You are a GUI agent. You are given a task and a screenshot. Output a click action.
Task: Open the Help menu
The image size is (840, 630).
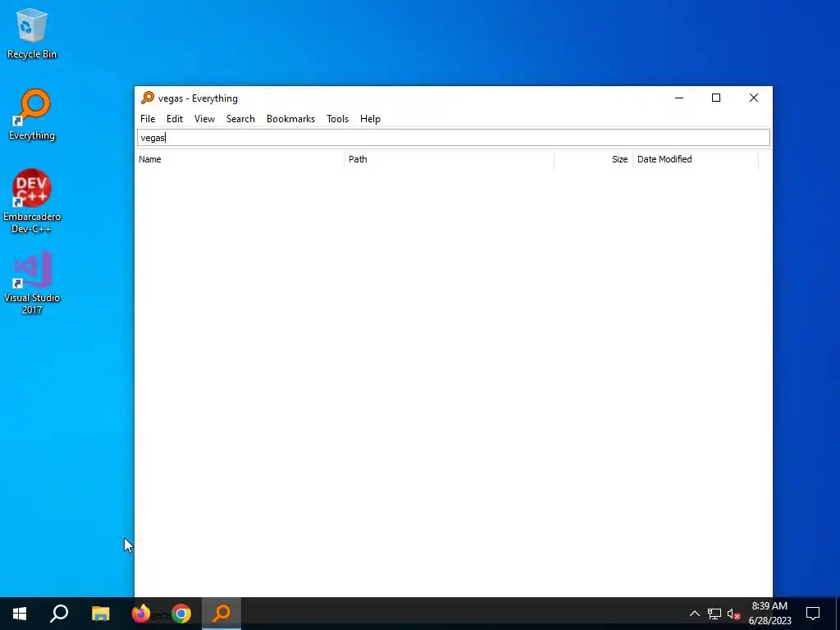click(x=370, y=119)
